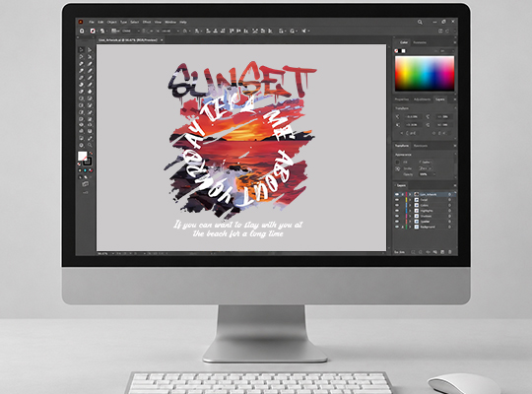The image size is (532, 394).
Task: Pick a color from the spectrum ramp
Action: pos(425,74)
